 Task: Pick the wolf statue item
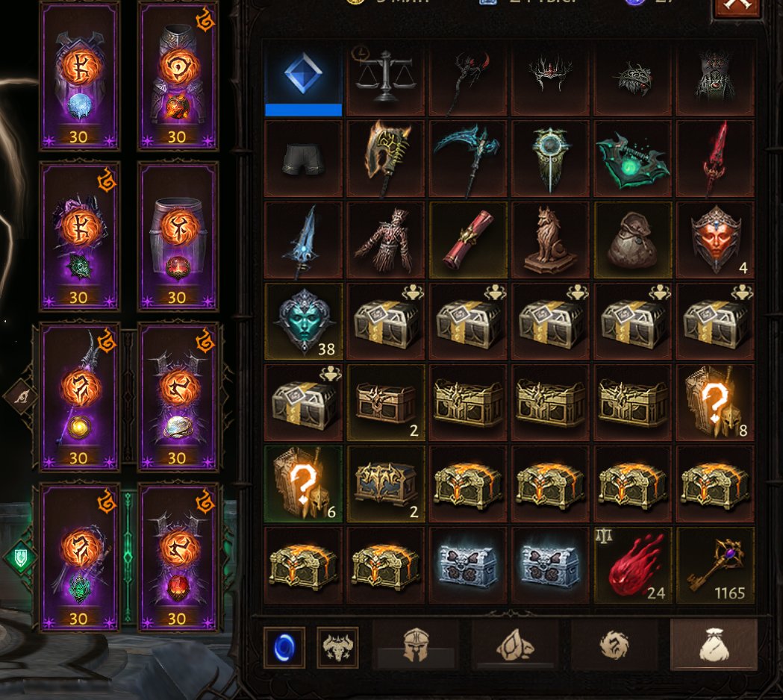point(550,240)
